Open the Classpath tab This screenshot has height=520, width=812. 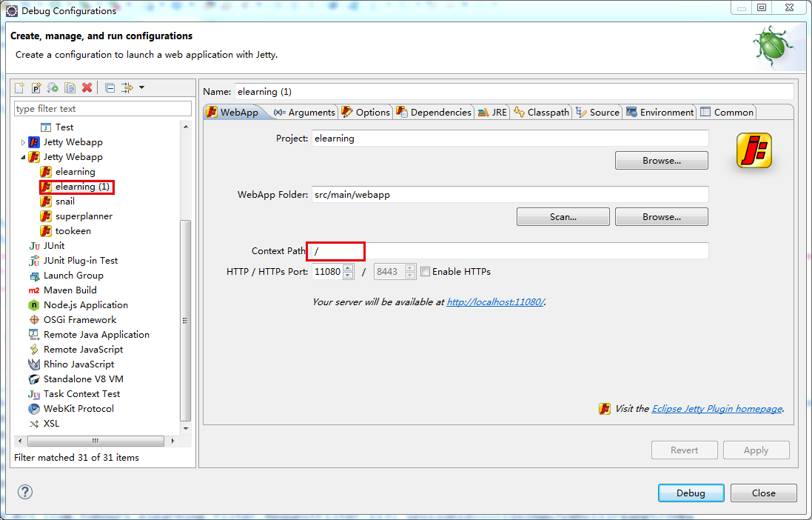click(x=542, y=113)
